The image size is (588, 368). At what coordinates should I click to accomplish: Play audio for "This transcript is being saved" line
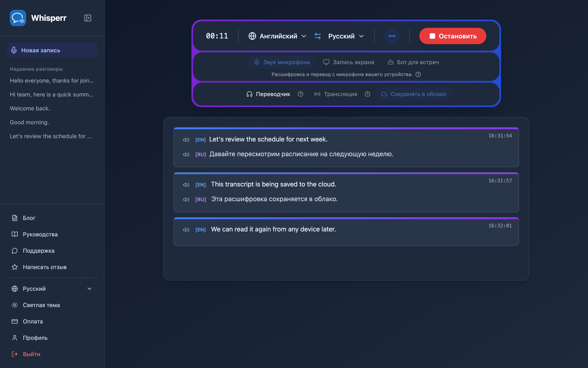pos(186,185)
